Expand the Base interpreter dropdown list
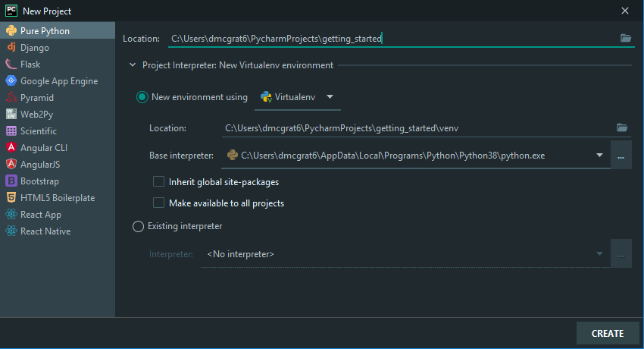Screen dimensions: 644x349 (599, 156)
